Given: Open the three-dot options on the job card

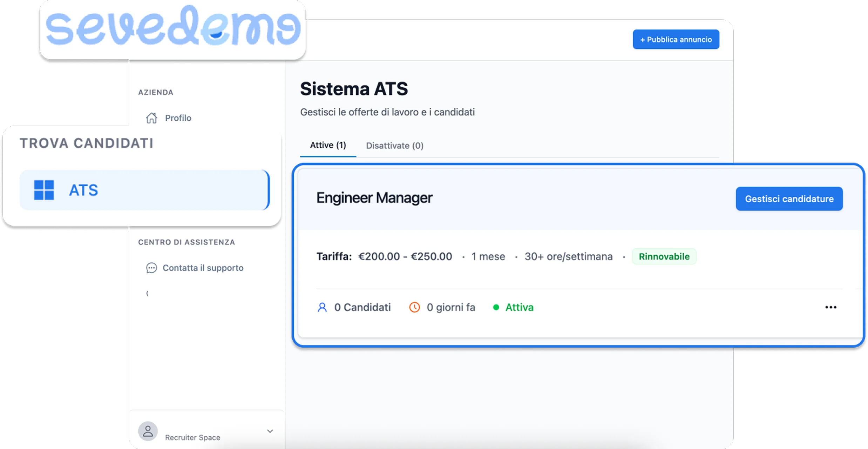Looking at the screenshot, I should click(831, 307).
